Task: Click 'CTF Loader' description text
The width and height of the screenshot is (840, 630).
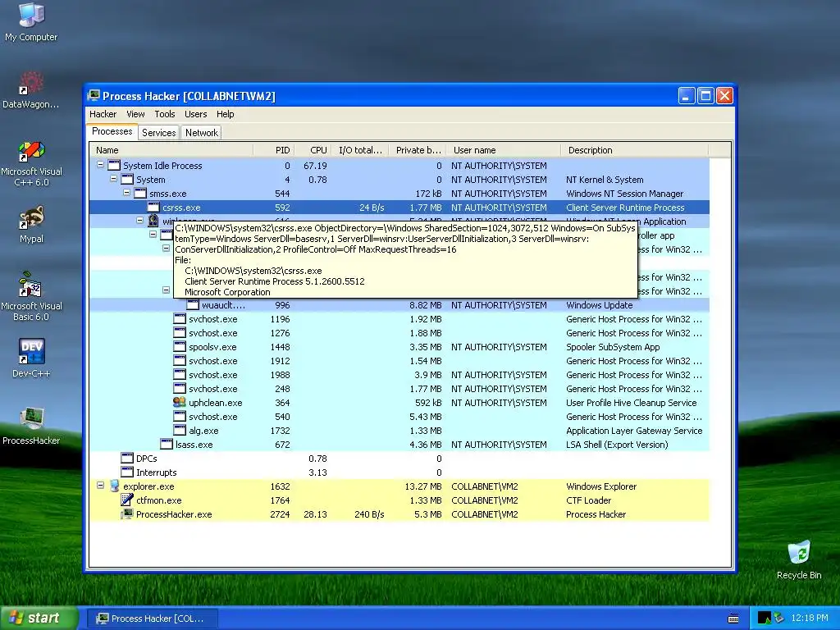Action: coord(588,500)
